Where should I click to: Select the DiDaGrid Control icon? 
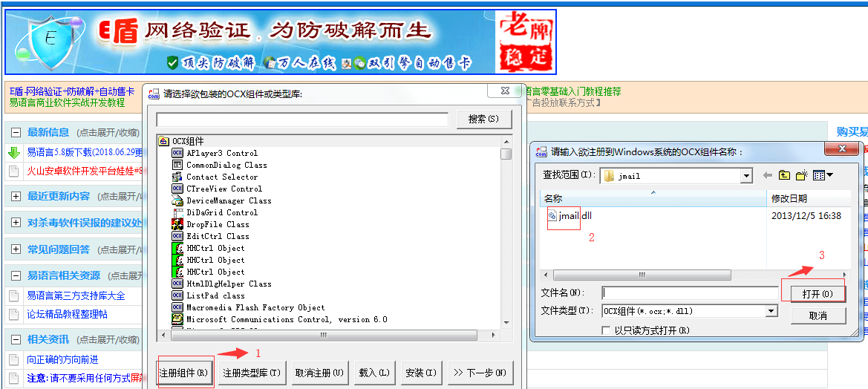(x=177, y=212)
